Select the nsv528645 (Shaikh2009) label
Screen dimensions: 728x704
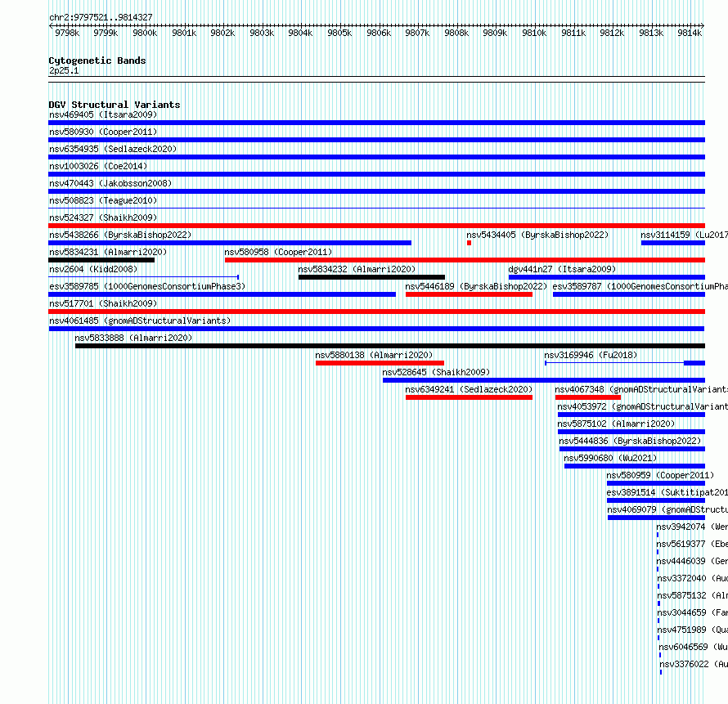pyautogui.click(x=436, y=372)
